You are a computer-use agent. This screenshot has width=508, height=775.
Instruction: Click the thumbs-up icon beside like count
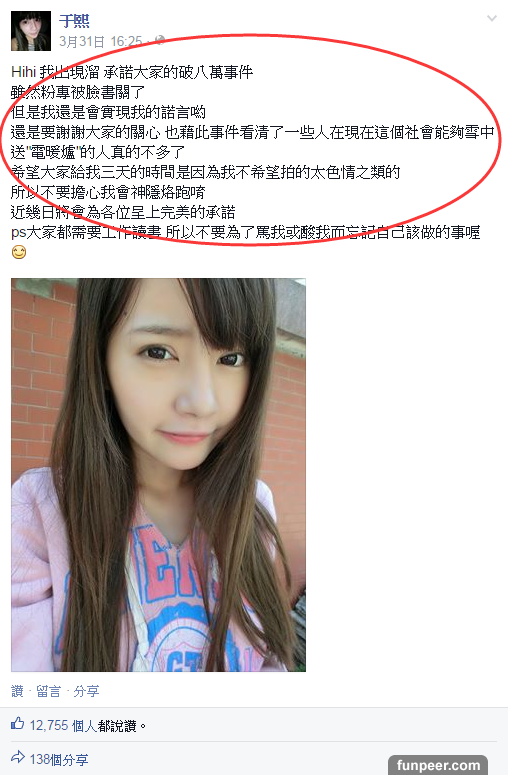coord(17,725)
